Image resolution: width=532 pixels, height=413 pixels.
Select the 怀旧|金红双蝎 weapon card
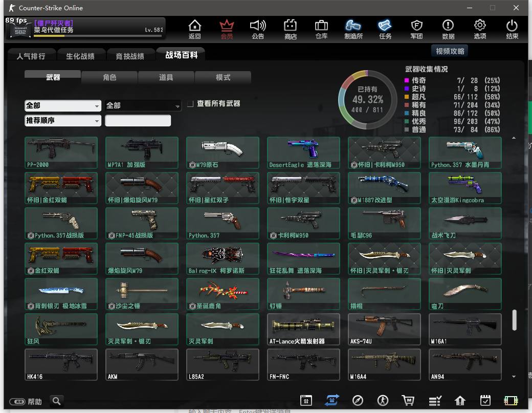tap(61, 188)
